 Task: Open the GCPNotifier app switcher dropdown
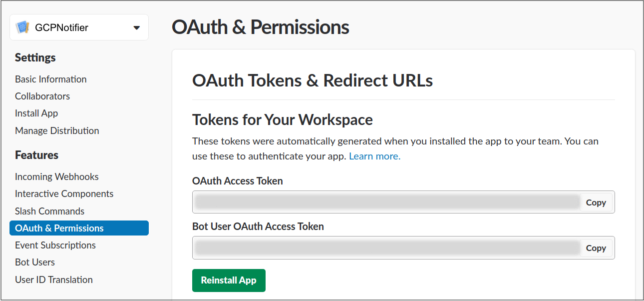79,27
